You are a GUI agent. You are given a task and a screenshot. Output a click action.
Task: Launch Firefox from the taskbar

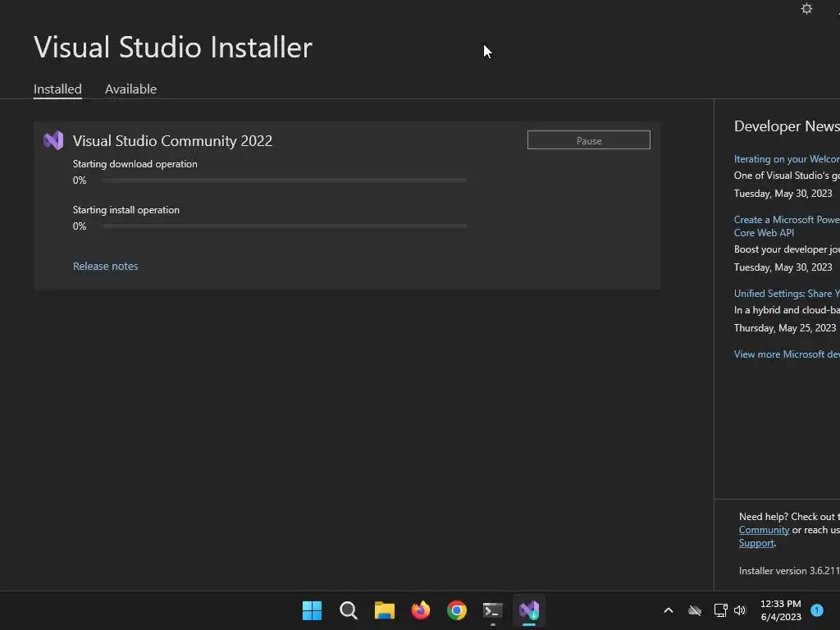421,610
